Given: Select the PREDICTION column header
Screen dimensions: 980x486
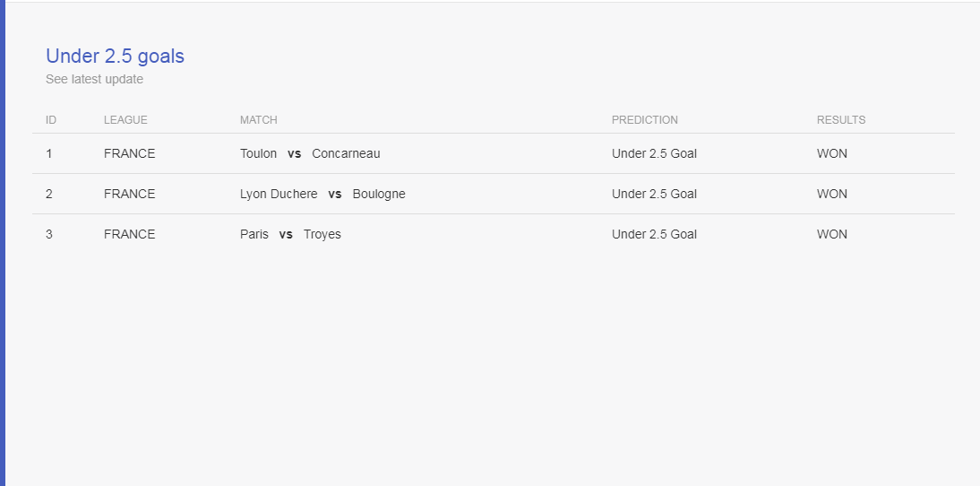Looking at the screenshot, I should tap(644, 120).
